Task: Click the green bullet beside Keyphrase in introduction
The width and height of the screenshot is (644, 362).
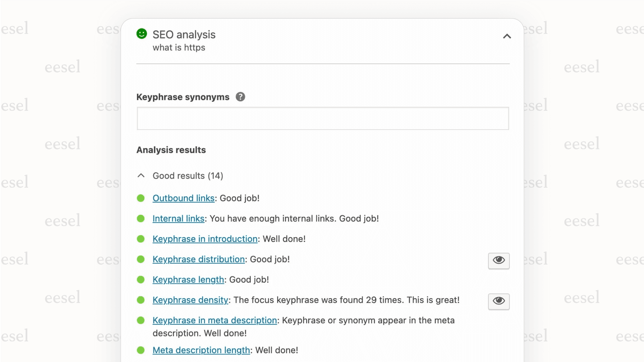Action: 141,239
